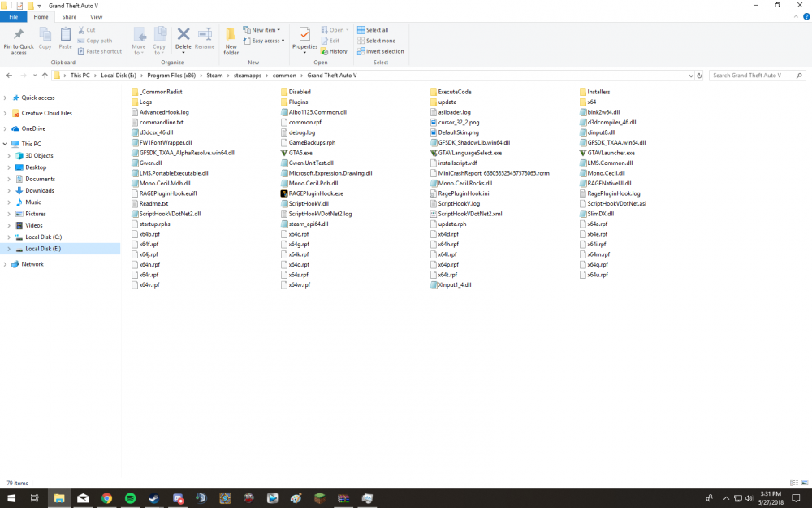The height and width of the screenshot is (508, 812).
Task: Select 3D Objects in navigation pane
Action: tap(39, 156)
